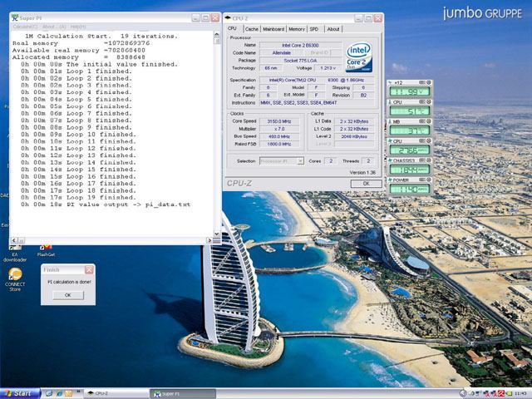Click OK in the CPU-Z window

click(x=366, y=183)
